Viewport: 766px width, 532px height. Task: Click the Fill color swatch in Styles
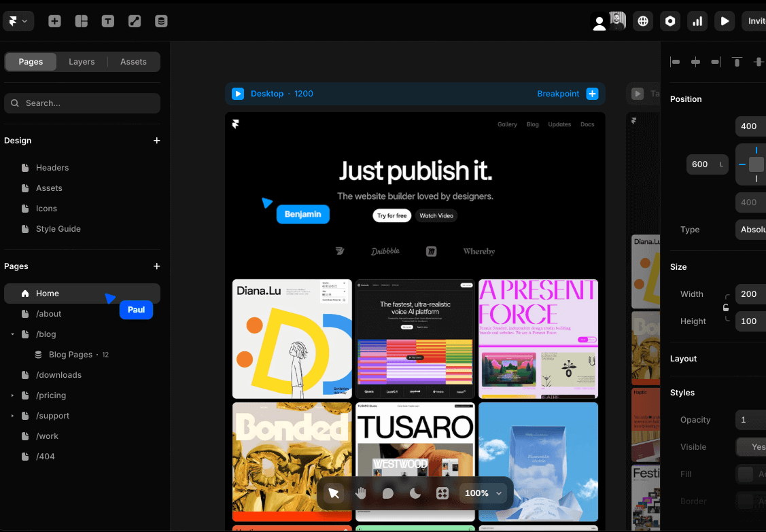click(x=746, y=474)
